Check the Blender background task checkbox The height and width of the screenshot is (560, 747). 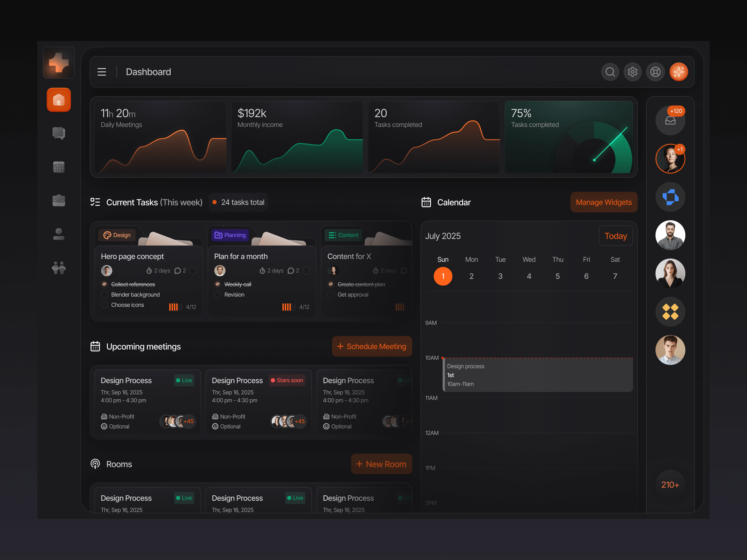[x=104, y=294]
